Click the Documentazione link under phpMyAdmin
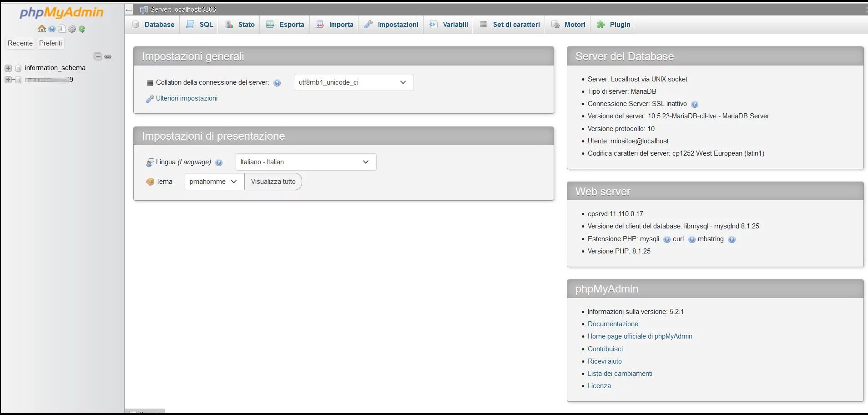Viewport: 868px width, 415px height. [x=612, y=324]
